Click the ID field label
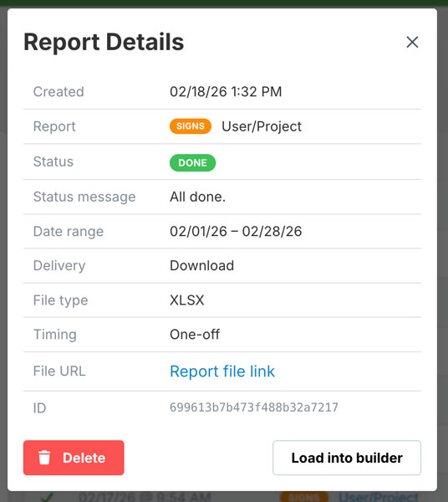The height and width of the screenshot is (502, 448). (39, 408)
